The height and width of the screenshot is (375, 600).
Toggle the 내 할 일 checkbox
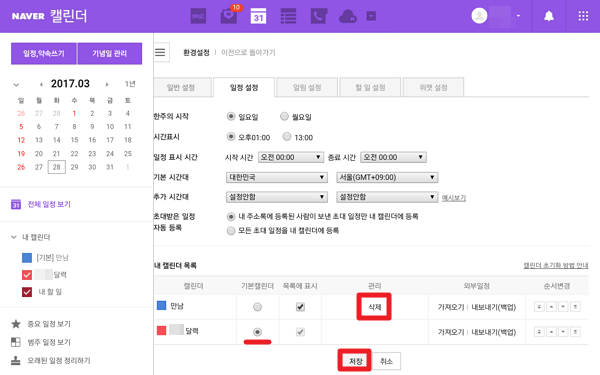(27, 292)
